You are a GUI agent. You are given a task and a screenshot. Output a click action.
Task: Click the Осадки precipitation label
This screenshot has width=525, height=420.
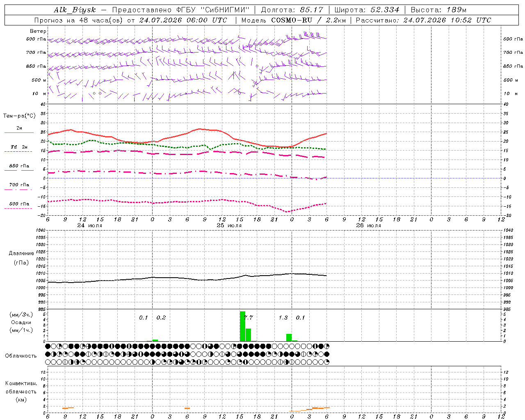(21, 322)
